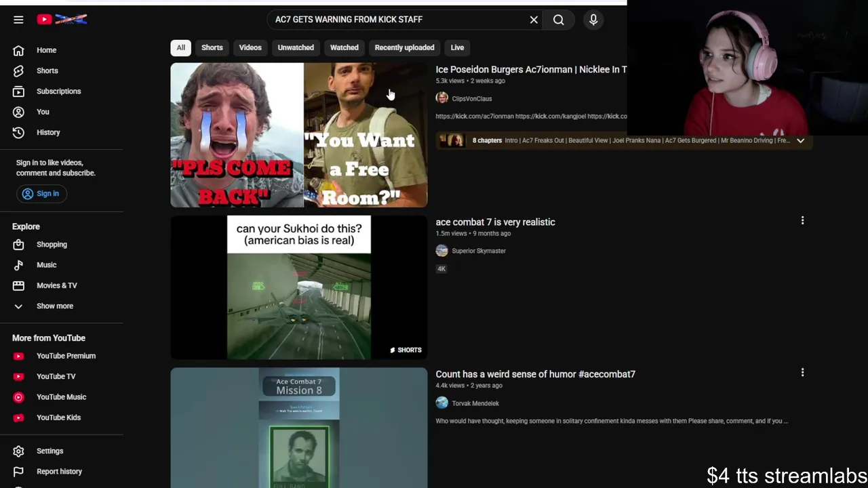Open the Shorts sidebar icon
The height and width of the screenshot is (488, 868).
coord(18,70)
